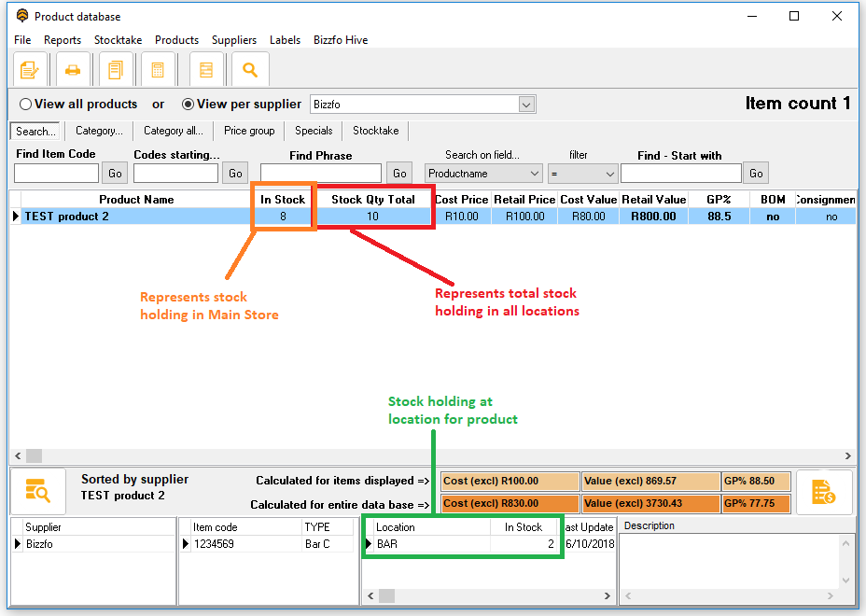Screen dimensions: 866x616
Task: Click the copy documents toolbar icon
Action: pos(115,70)
